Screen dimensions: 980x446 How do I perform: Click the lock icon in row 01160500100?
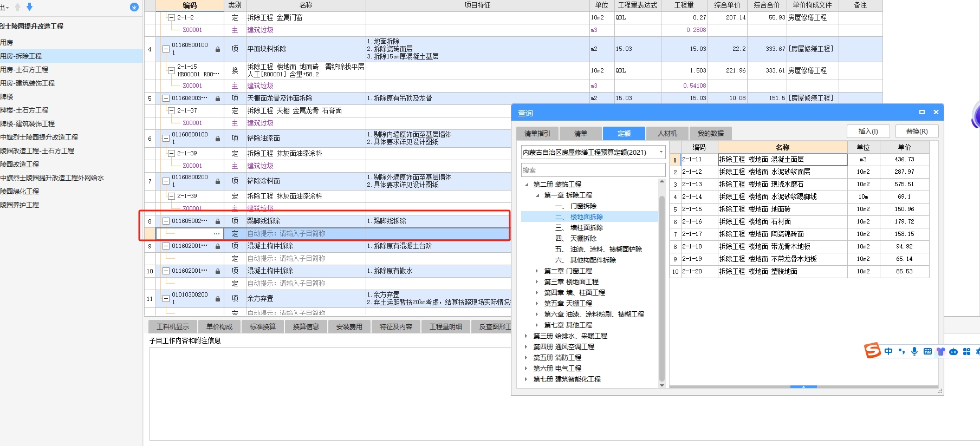[x=218, y=49]
